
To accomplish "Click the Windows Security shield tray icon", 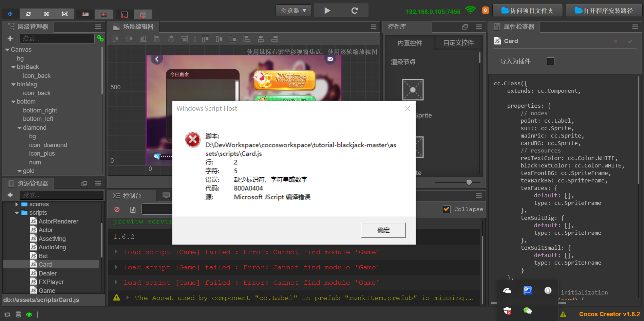I will 507,310.
